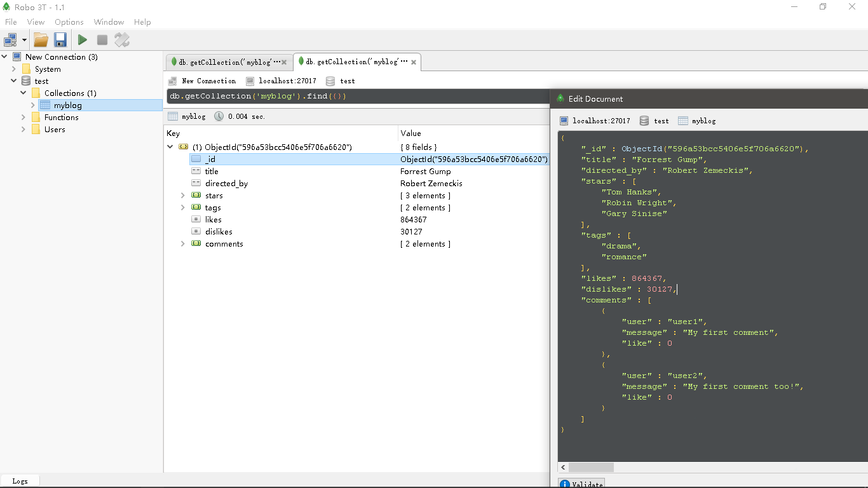Viewport: 868px width, 488px height.
Task: Click the directed_by string type icon
Action: 196,183
